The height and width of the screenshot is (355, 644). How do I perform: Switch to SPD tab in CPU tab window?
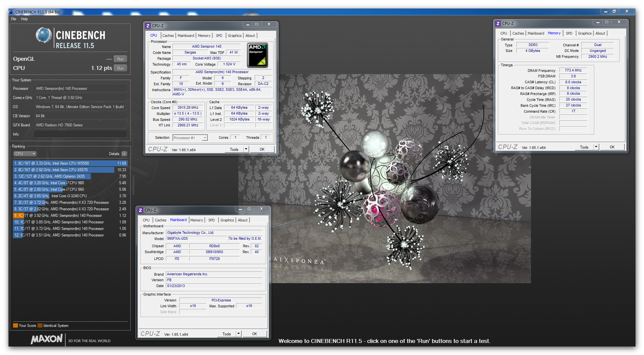pos(219,36)
